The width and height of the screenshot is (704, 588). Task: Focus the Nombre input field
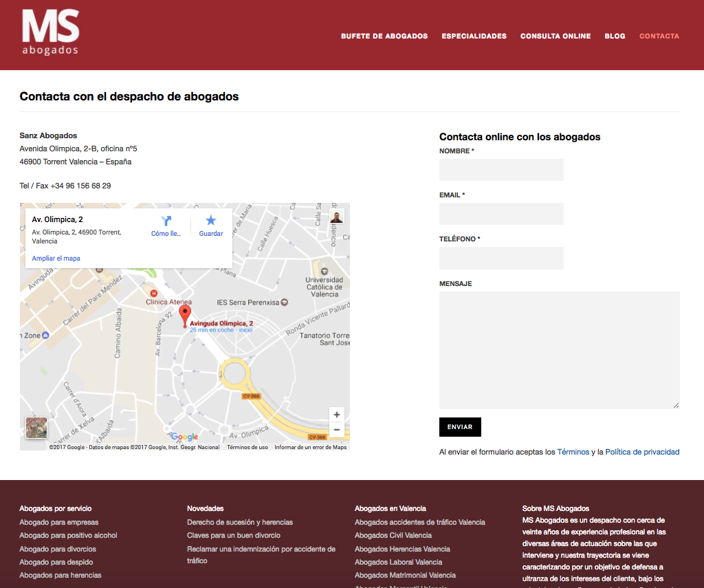pyautogui.click(x=501, y=170)
